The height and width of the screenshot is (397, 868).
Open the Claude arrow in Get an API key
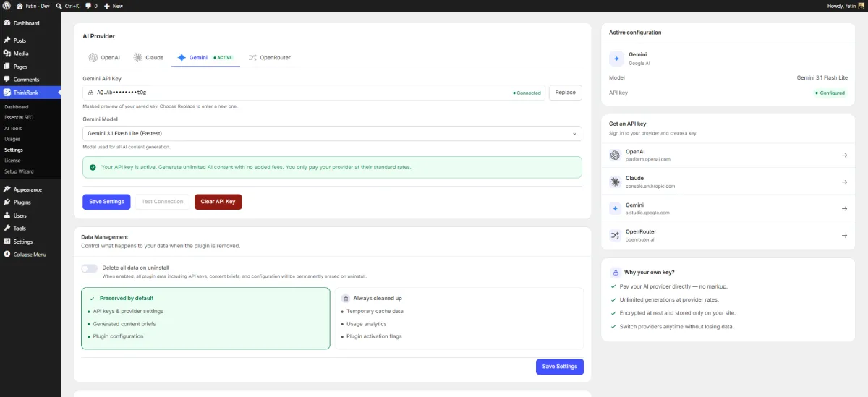(x=844, y=182)
